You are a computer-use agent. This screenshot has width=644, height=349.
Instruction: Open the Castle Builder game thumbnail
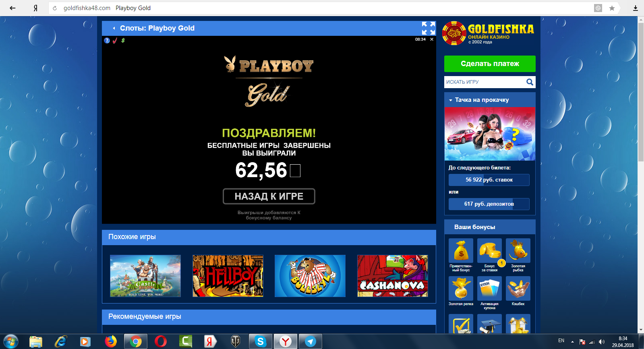pyautogui.click(x=145, y=276)
